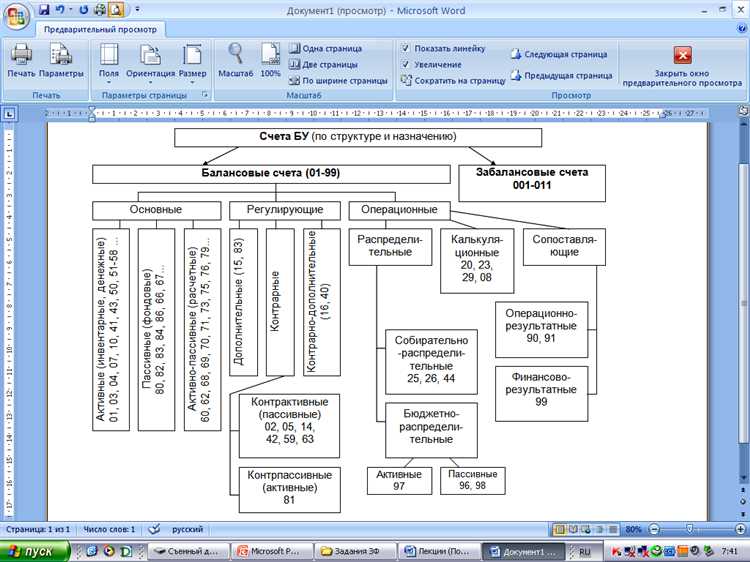Expand the Ориентация dropdown
The image size is (750, 562).
pos(150,62)
